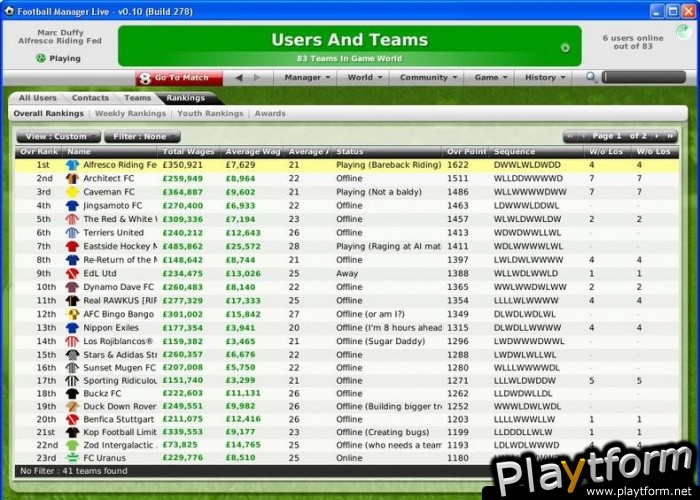The height and width of the screenshot is (500, 700).
Task: Open the World dropdown menu
Action: pyautogui.click(x=365, y=78)
